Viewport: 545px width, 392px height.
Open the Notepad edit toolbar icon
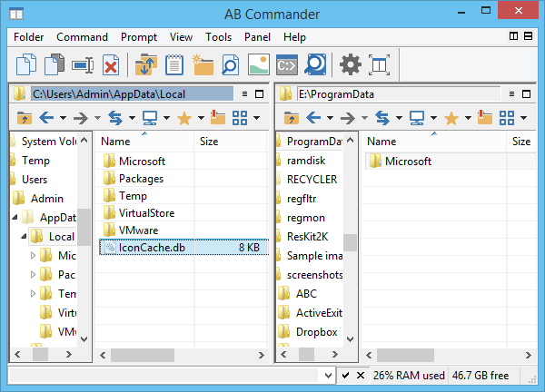click(x=174, y=64)
